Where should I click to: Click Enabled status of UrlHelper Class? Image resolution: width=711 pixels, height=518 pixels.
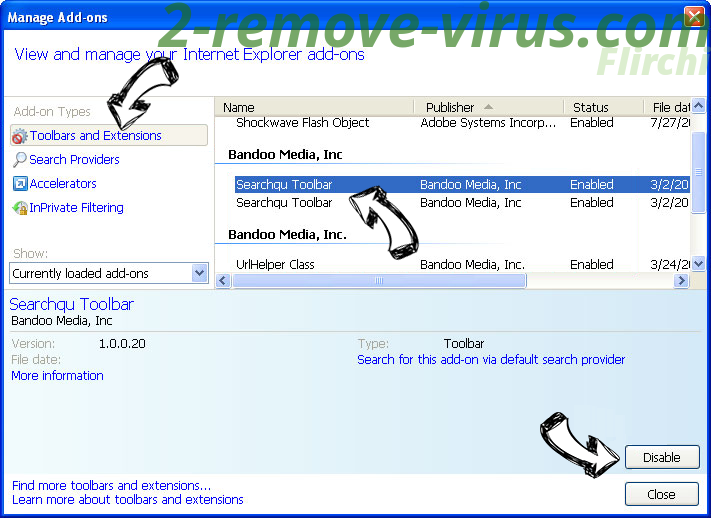click(x=592, y=264)
